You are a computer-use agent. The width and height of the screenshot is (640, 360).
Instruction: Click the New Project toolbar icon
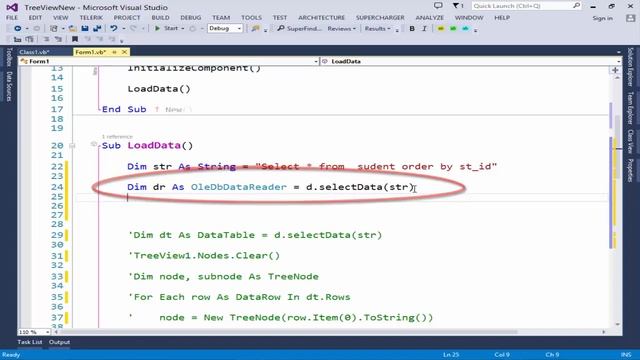[53, 29]
